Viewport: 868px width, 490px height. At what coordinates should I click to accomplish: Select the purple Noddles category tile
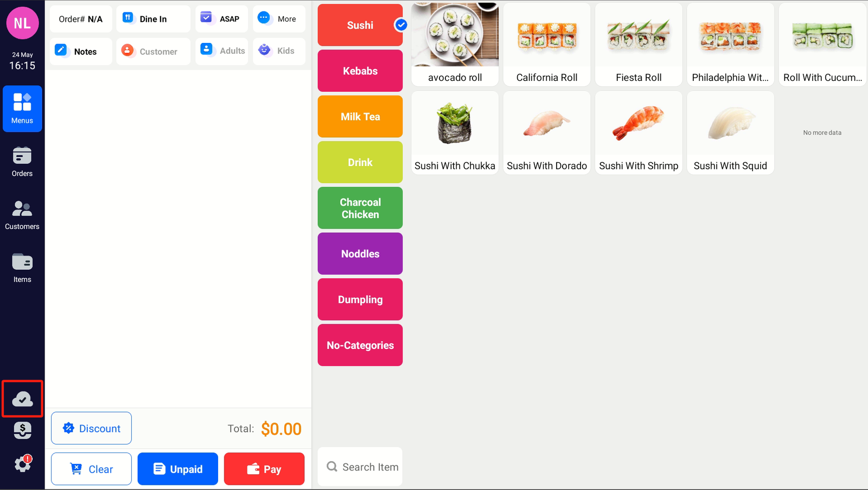click(360, 254)
